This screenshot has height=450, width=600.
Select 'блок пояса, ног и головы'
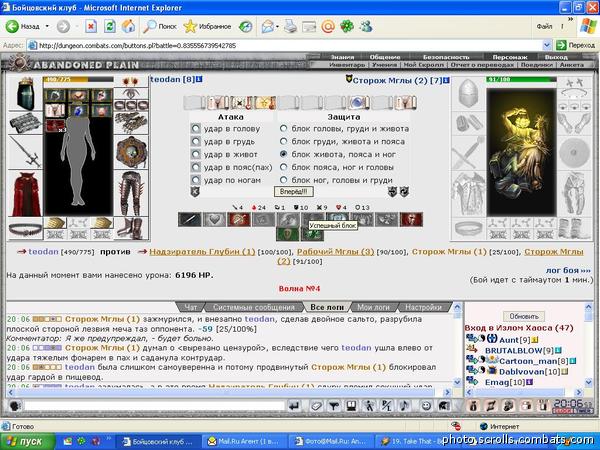click(284, 167)
